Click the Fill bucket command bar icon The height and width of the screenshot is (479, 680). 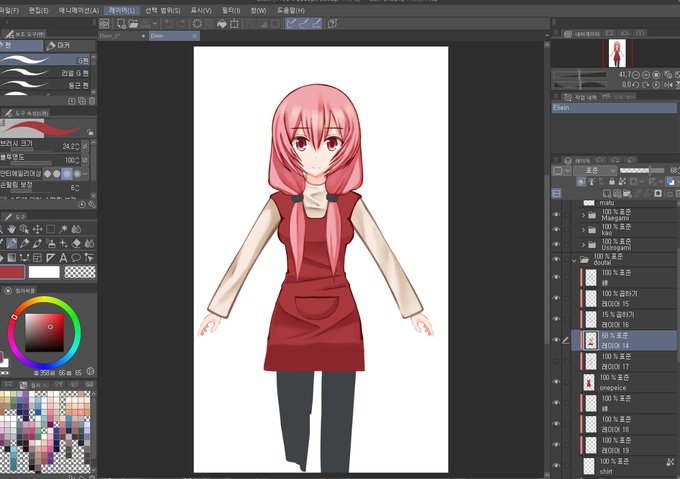222,24
